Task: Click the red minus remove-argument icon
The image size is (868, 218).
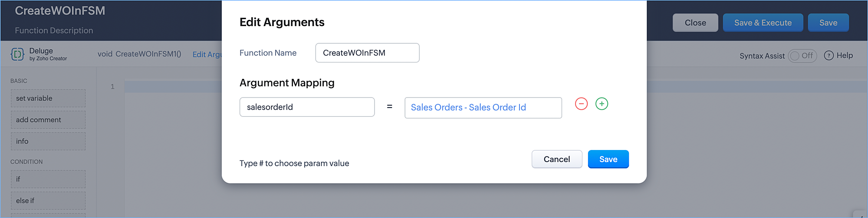Action: click(x=581, y=104)
